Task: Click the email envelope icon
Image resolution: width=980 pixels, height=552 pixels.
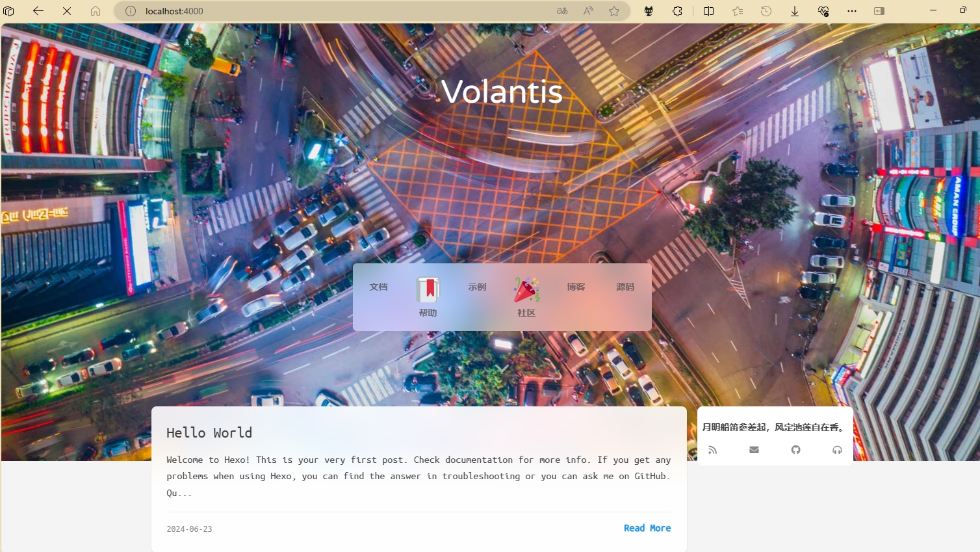Action: [x=754, y=450]
